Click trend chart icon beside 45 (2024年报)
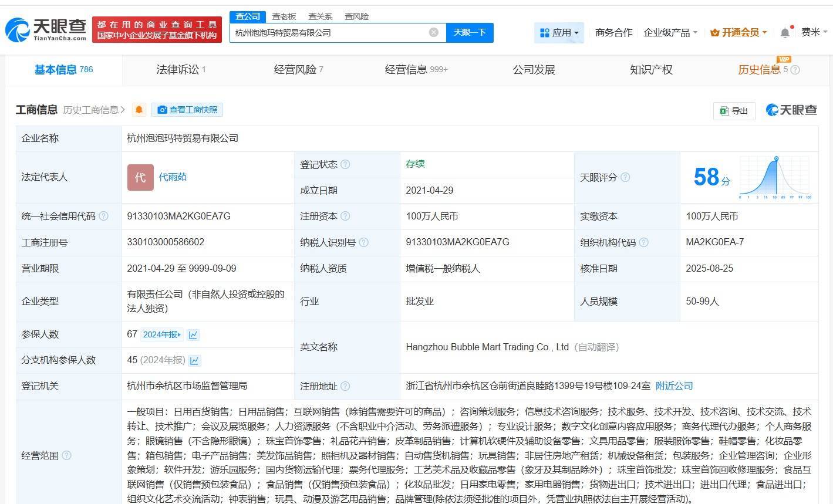Viewport: 833px width, 504px height. [195, 361]
